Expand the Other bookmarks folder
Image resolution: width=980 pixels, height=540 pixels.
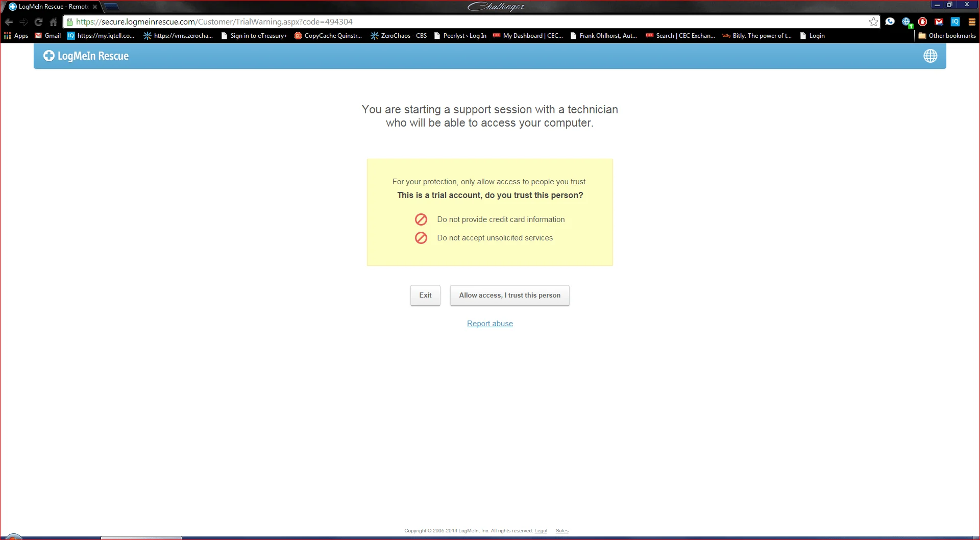coord(947,36)
